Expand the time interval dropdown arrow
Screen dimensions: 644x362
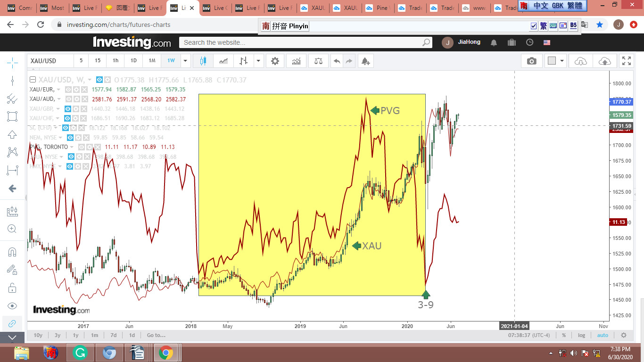(185, 61)
